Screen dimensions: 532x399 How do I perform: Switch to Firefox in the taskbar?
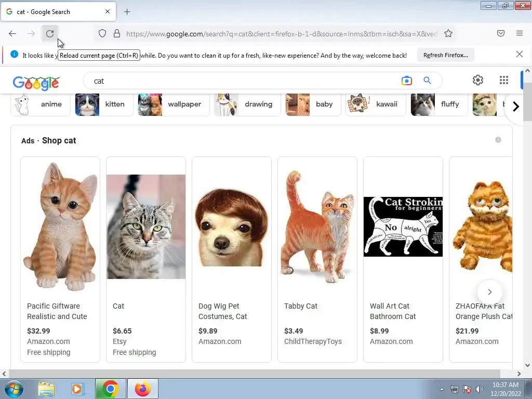tap(143, 389)
